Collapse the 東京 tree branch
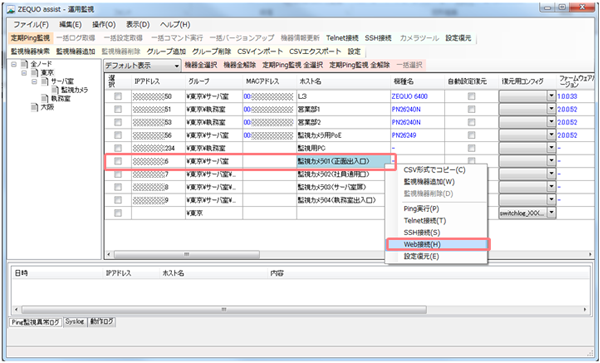This screenshot has width=600, height=363. pyautogui.click(x=24, y=73)
